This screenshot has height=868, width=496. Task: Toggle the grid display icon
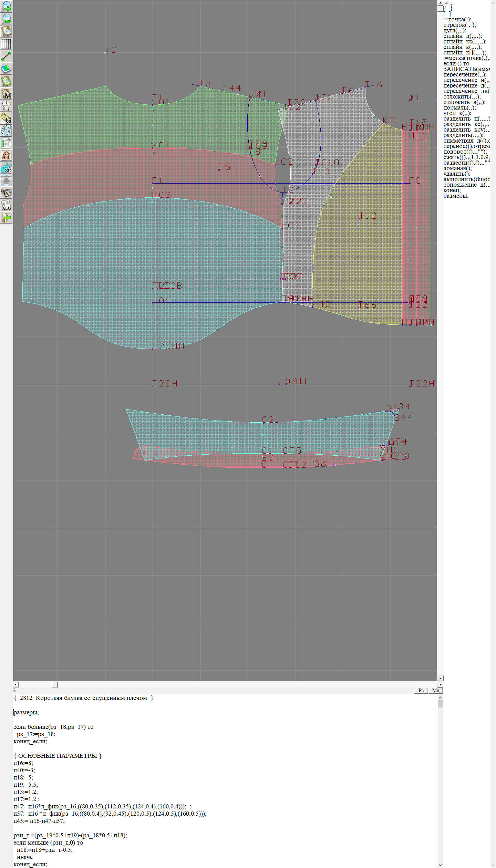coord(6,44)
